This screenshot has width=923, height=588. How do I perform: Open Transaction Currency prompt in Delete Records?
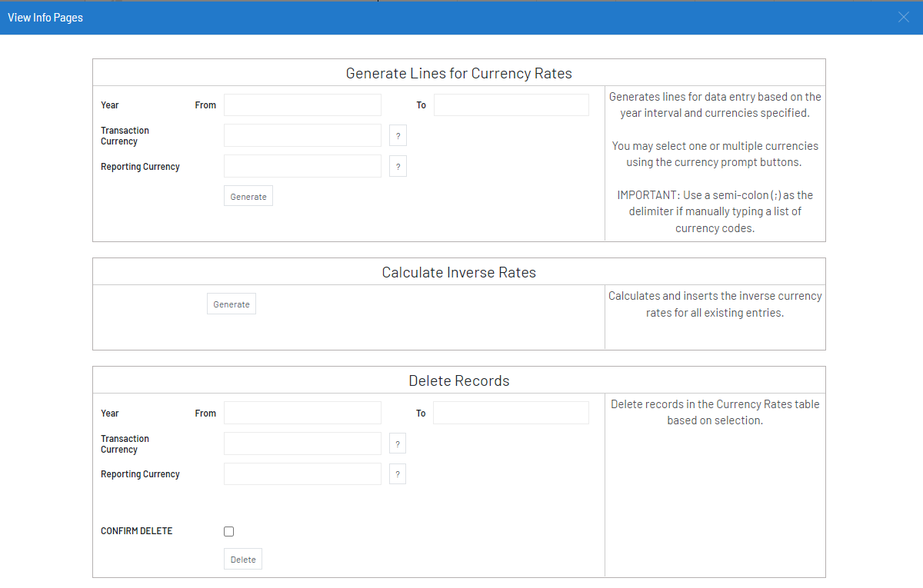(397, 444)
